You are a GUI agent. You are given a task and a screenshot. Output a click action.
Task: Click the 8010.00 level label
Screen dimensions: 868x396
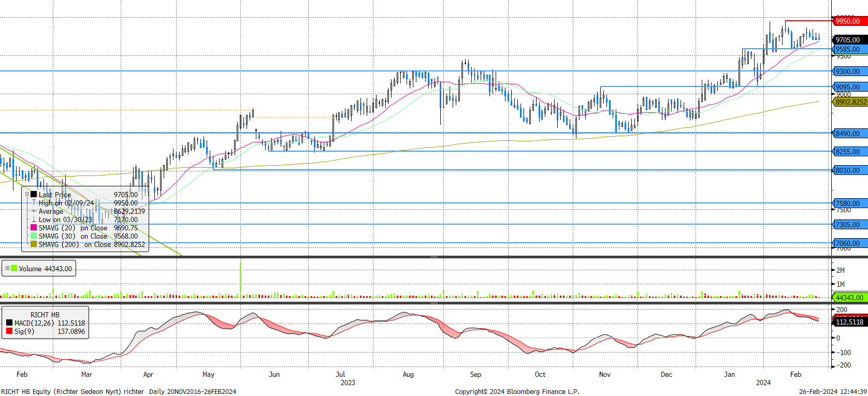pyautogui.click(x=850, y=170)
